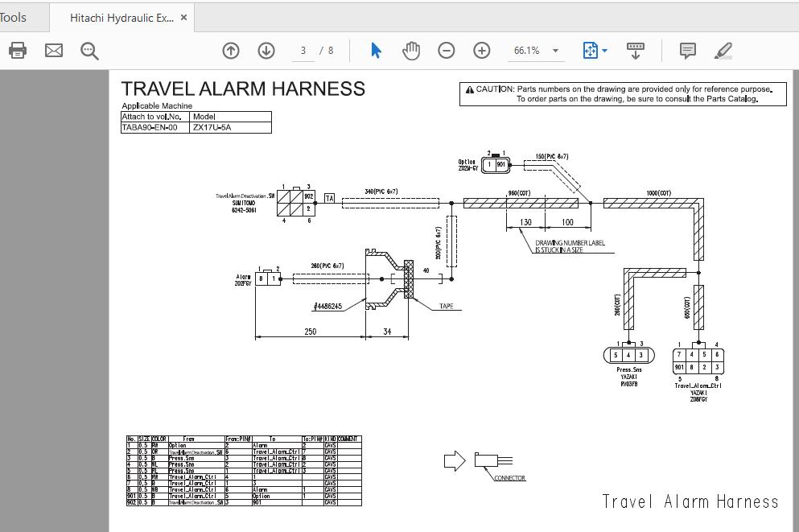Click the DRAWING NUMBER LABEL note

(x=570, y=246)
